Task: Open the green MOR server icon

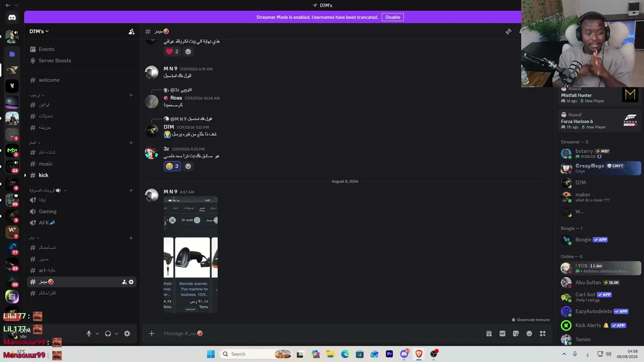Action: 12,150
